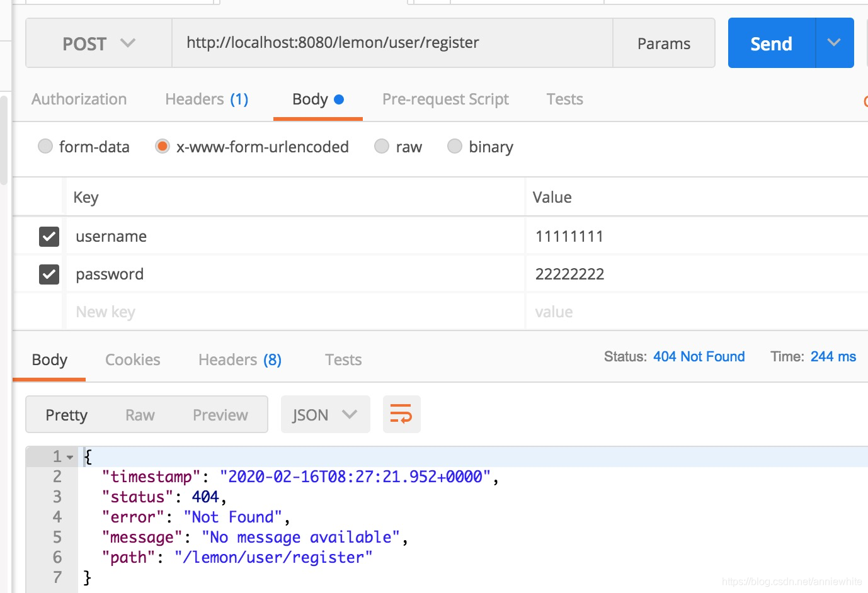This screenshot has width=868, height=593.
Task: Open the request Tests tab
Action: click(564, 99)
